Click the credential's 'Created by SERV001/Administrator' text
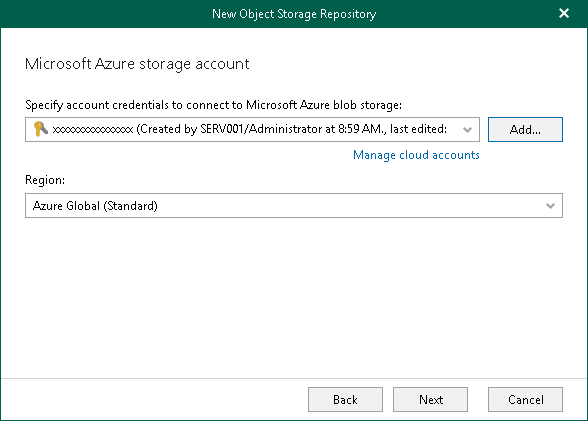The image size is (588, 421). 230,129
